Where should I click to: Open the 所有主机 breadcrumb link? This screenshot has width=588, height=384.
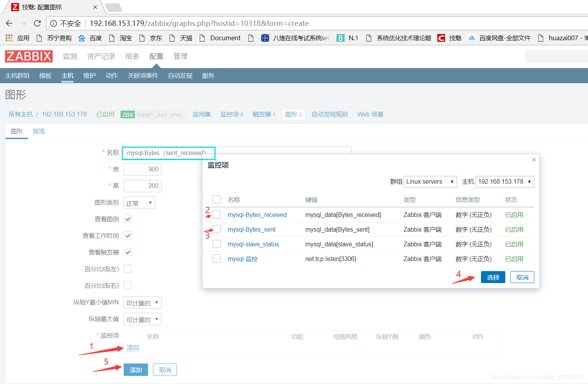(21, 114)
